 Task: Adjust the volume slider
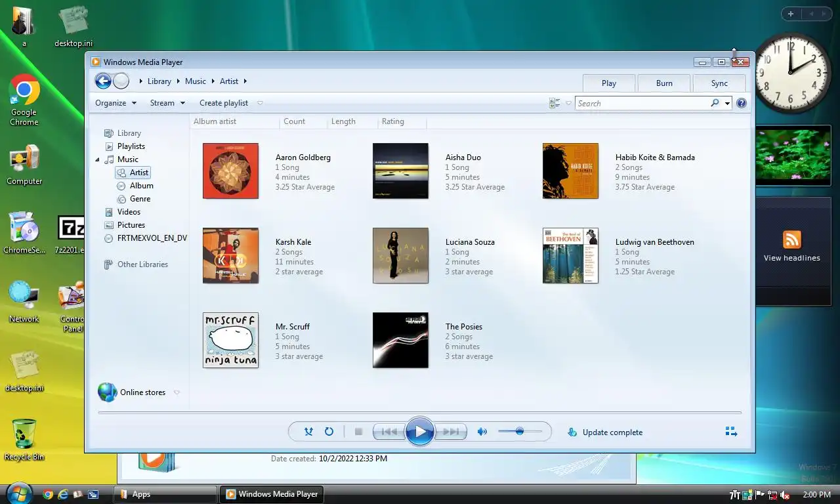point(520,432)
